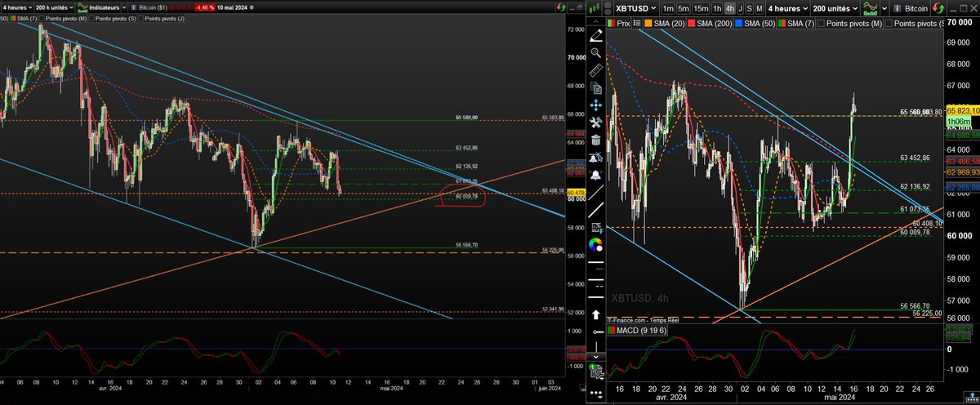Check Points pivots (M) in left chart
Viewport: 980px width, 405px height.
click(x=42, y=19)
